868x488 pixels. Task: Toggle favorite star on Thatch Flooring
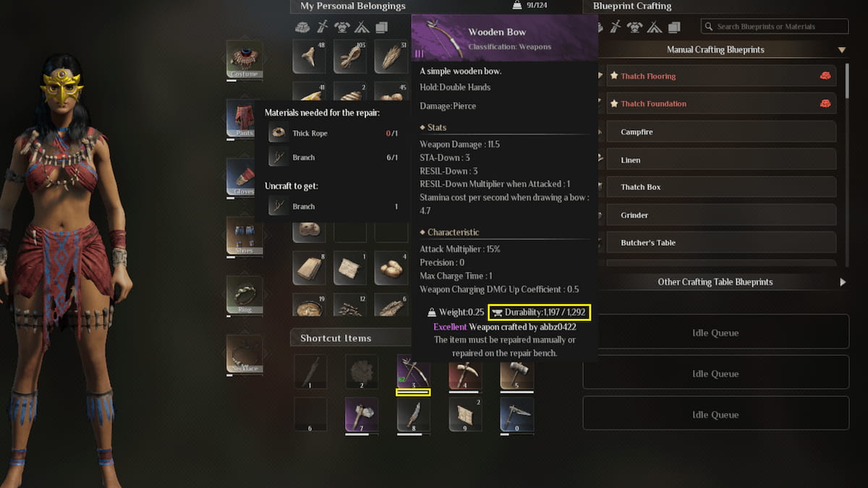tap(614, 76)
